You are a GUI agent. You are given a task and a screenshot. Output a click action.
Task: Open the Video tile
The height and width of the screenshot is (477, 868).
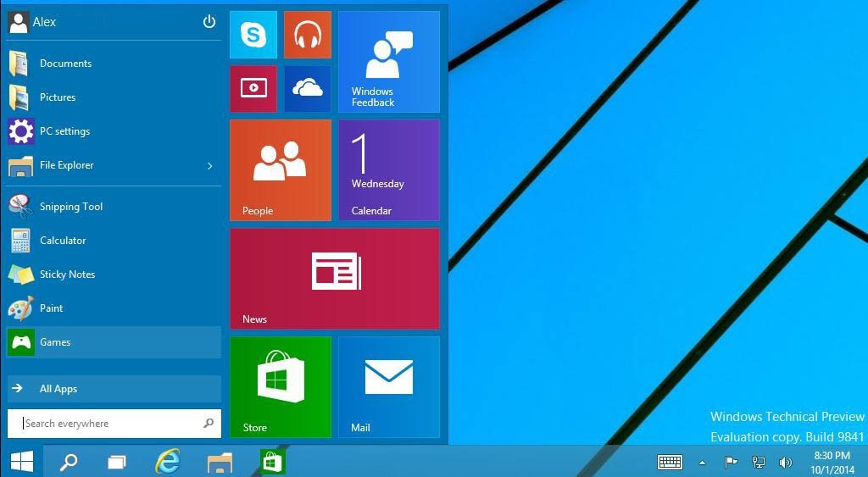[x=253, y=89]
